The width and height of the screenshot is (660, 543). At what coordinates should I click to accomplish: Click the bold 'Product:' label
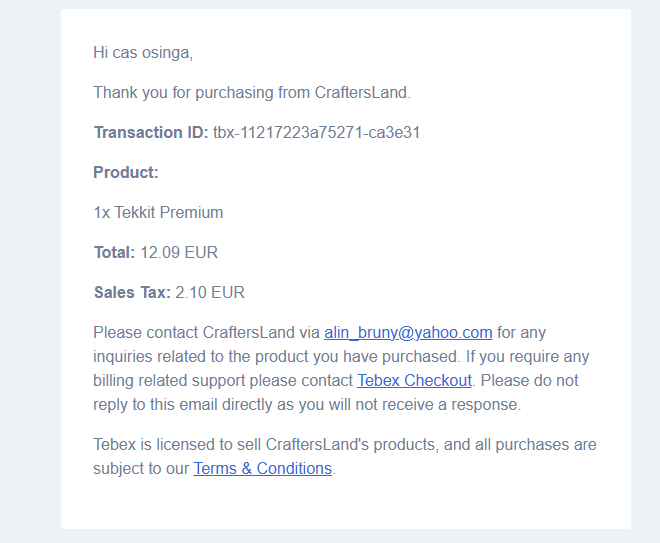point(126,173)
